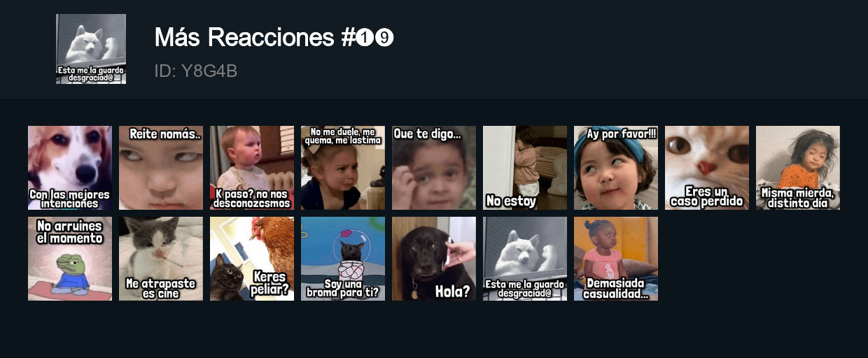Click the 'Demasiada casualidad...' sticker
868x358 pixels.
click(616, 259)
